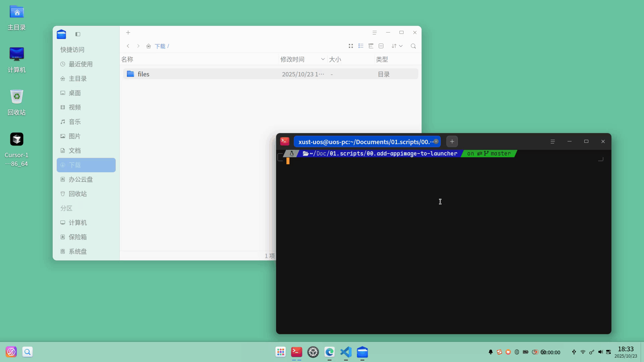Open file manager search
This screenshot has height=362, width=644.
point(413,46)
